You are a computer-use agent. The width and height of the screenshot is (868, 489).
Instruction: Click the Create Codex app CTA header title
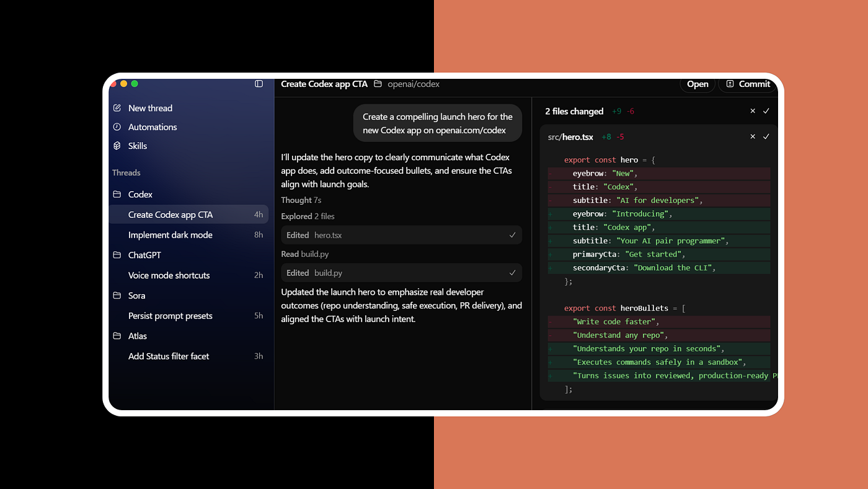(x=324, y=84)
